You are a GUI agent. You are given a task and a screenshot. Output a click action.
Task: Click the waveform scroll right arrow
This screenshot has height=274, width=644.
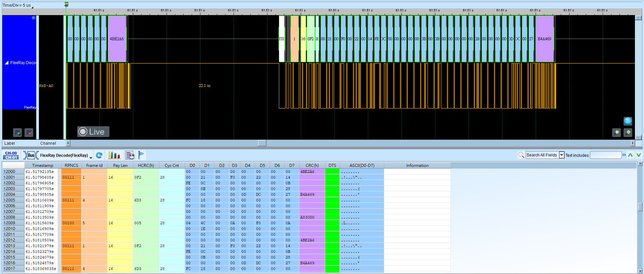[633, 143]
